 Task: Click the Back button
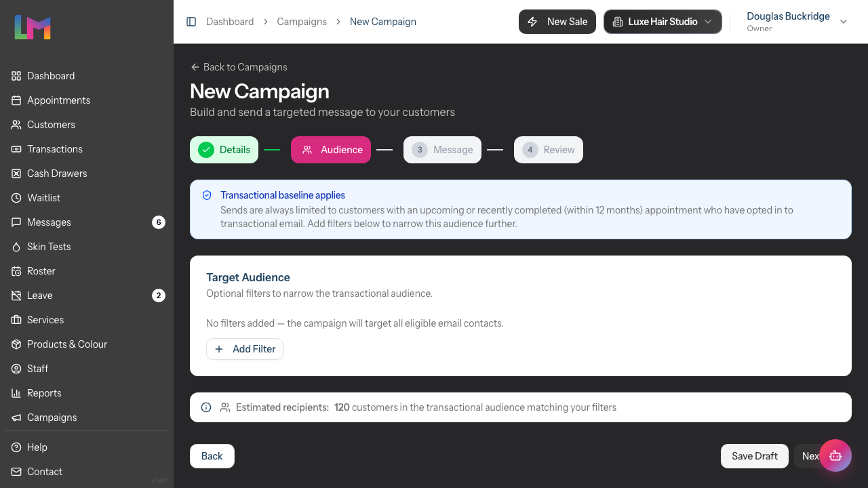click(x=212, y=456)
